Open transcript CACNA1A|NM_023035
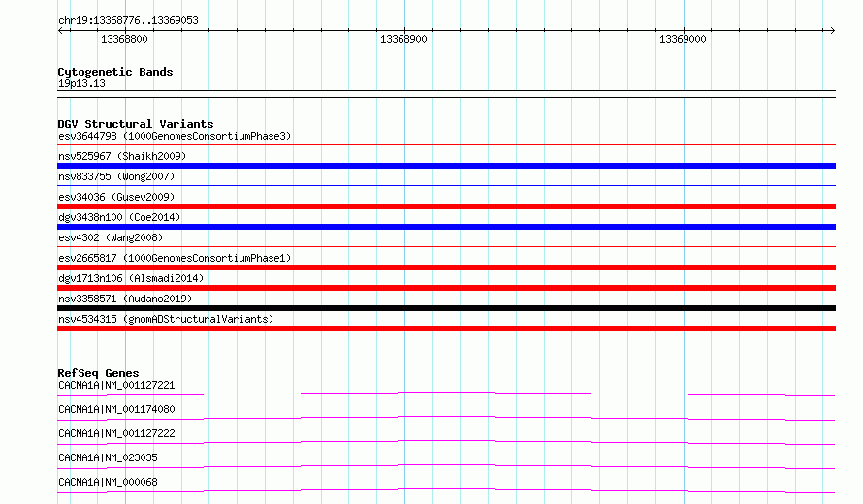 pyautogui.click(x=108, y=457)
